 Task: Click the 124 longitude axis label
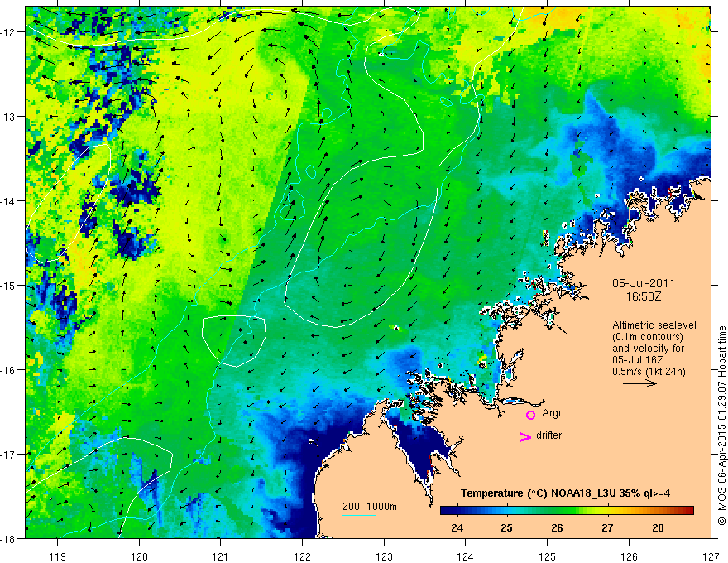(466, 556)
